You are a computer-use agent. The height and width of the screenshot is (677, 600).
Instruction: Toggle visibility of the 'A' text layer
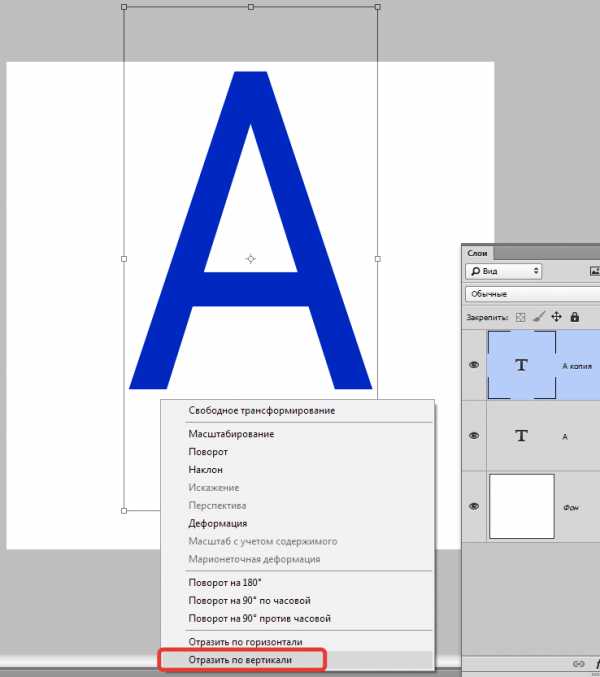click(x=475, y=436)
